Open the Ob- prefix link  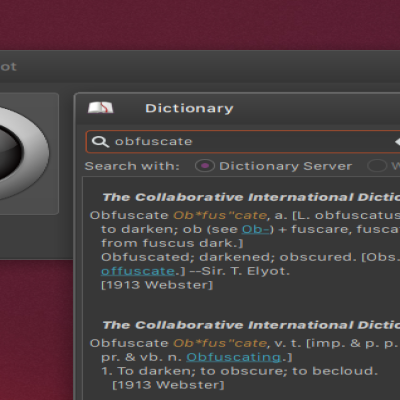[x=255, y=229]
